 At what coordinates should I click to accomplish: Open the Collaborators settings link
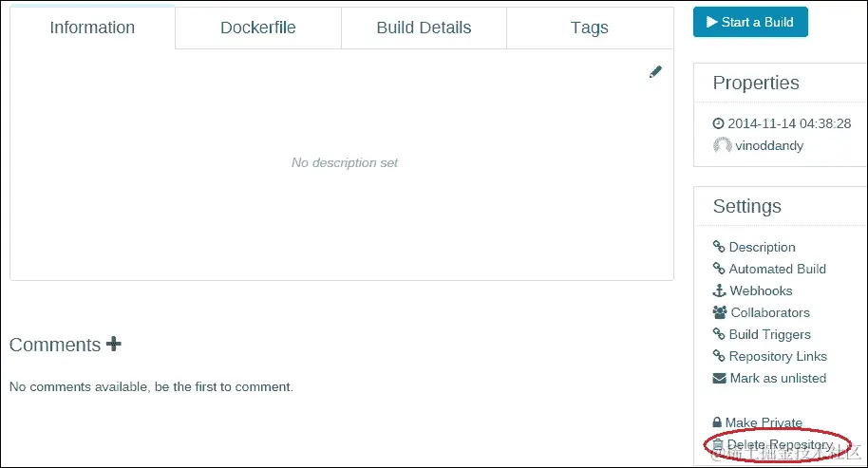(x=770, y=312)
